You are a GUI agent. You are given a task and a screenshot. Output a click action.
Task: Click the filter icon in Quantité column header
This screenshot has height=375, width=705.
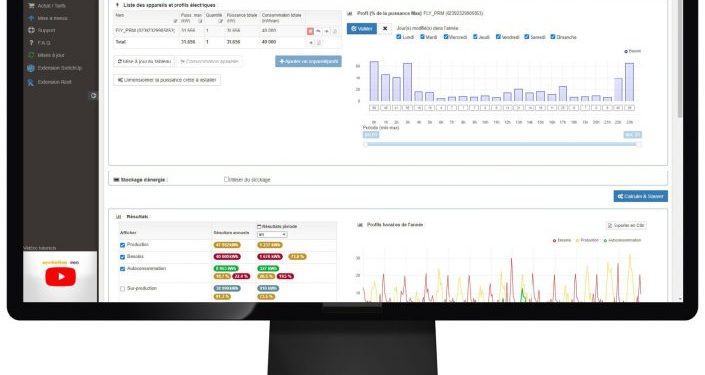220,21
